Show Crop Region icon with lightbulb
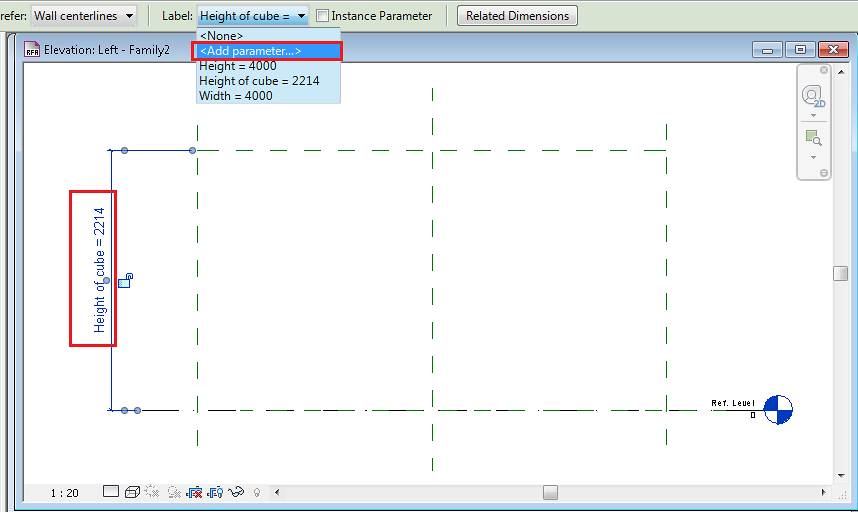 pos(215,492)
